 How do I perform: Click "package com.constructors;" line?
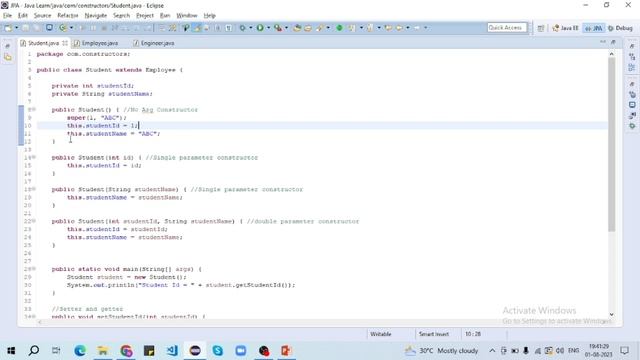point(83,54)
